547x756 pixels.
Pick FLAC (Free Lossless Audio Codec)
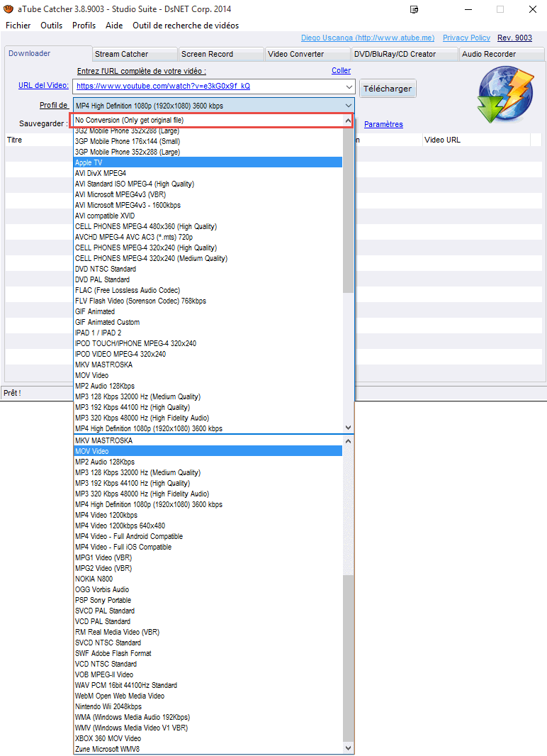point(208,290)
